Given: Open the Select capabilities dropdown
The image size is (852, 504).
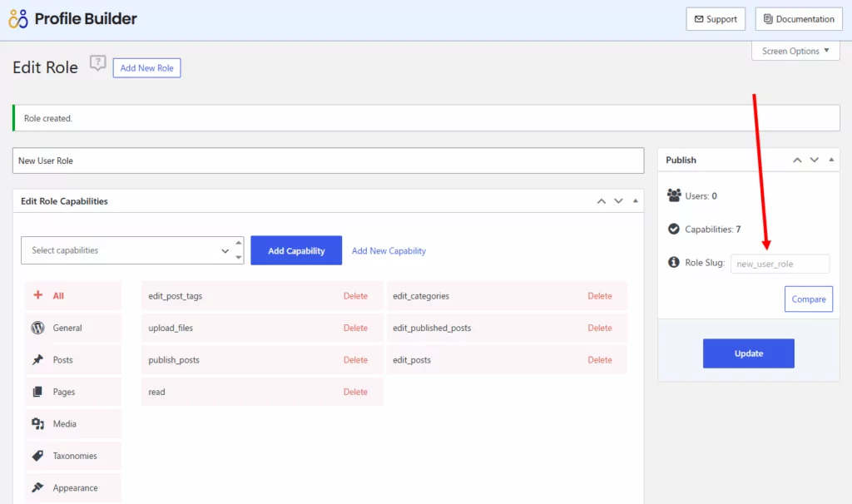Looking at the screenshot, I should coord(131,250).
